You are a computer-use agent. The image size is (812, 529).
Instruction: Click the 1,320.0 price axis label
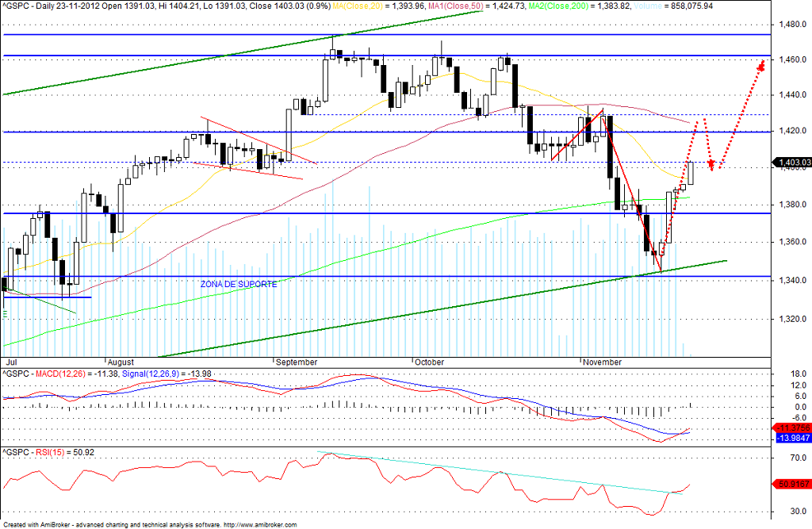coord(792,319)
